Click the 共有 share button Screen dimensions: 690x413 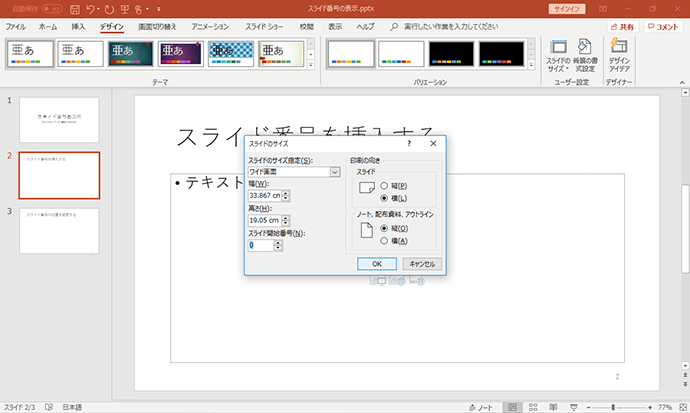(x=623, y=27)
